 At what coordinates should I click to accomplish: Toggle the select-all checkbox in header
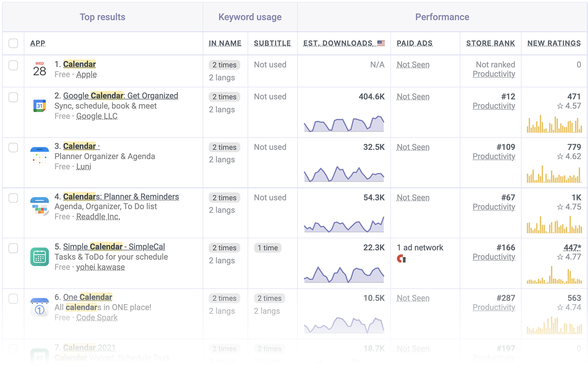(13, 43)
